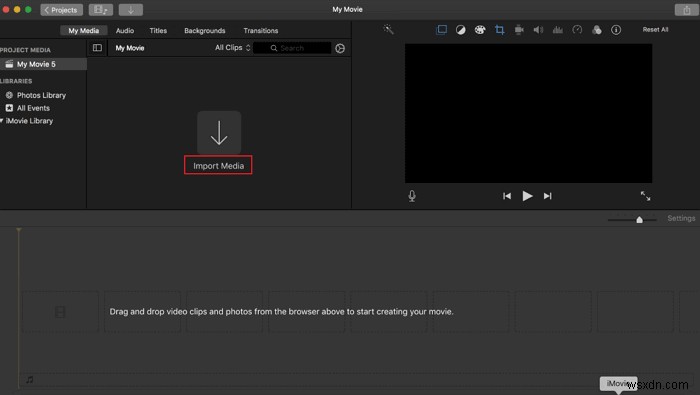
Task: Switch to My Media tab
Action: point(83,30)
